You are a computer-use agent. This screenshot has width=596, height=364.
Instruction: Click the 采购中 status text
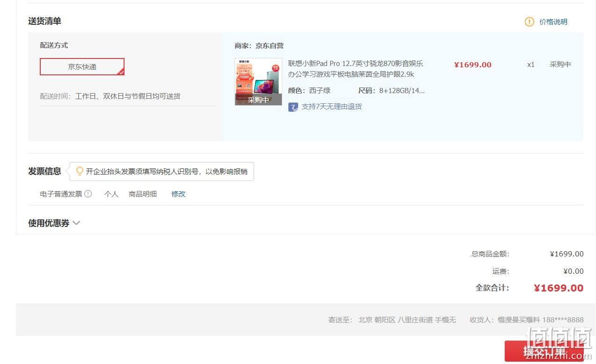[x=560, y=65]
